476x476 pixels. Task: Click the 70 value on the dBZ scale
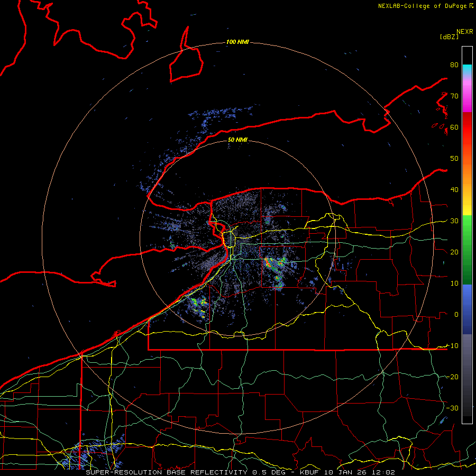pos(454,96)
